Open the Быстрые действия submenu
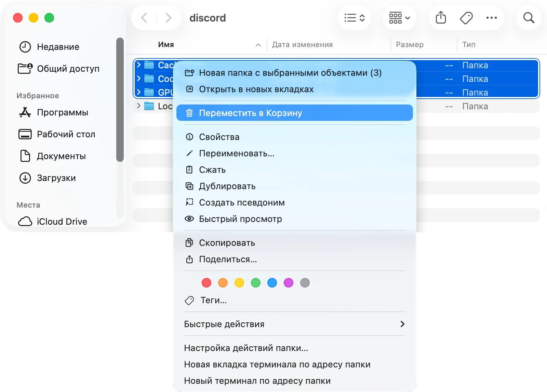 295,324
